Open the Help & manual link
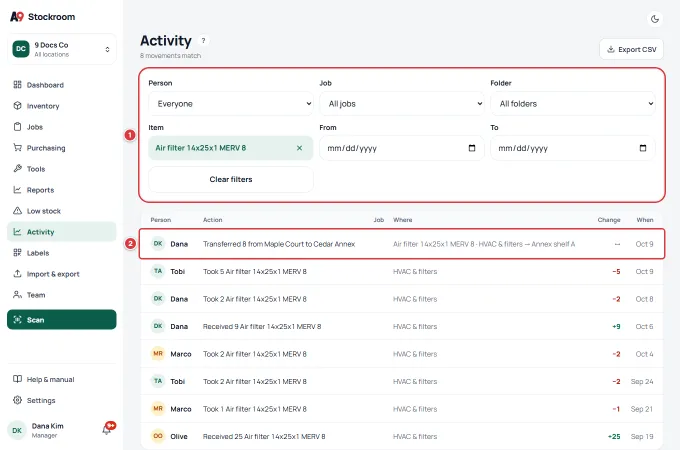This screenshot has height=450, width=680. tap(62, 379)
